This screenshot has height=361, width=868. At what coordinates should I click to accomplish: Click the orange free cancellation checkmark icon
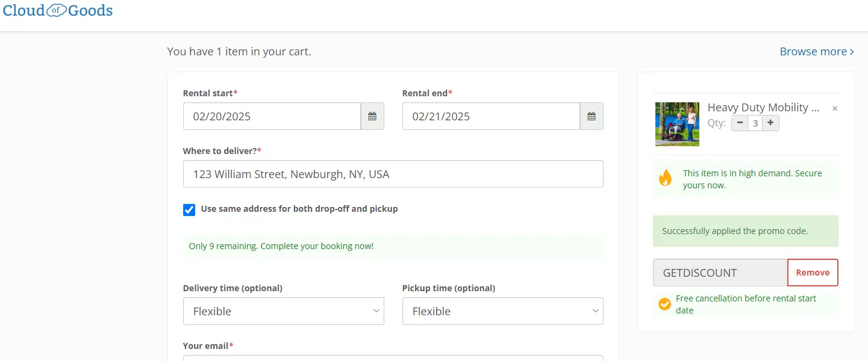(664, 304)
